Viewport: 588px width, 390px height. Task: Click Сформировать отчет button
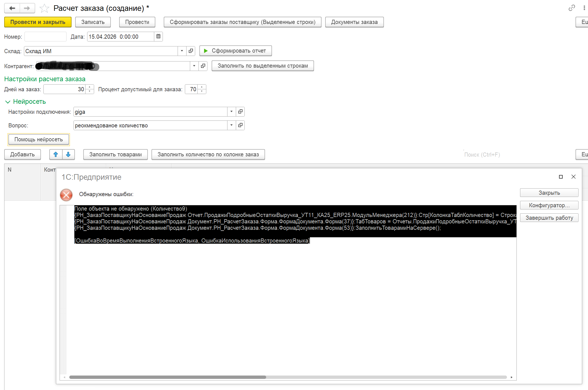pos(236,51)
